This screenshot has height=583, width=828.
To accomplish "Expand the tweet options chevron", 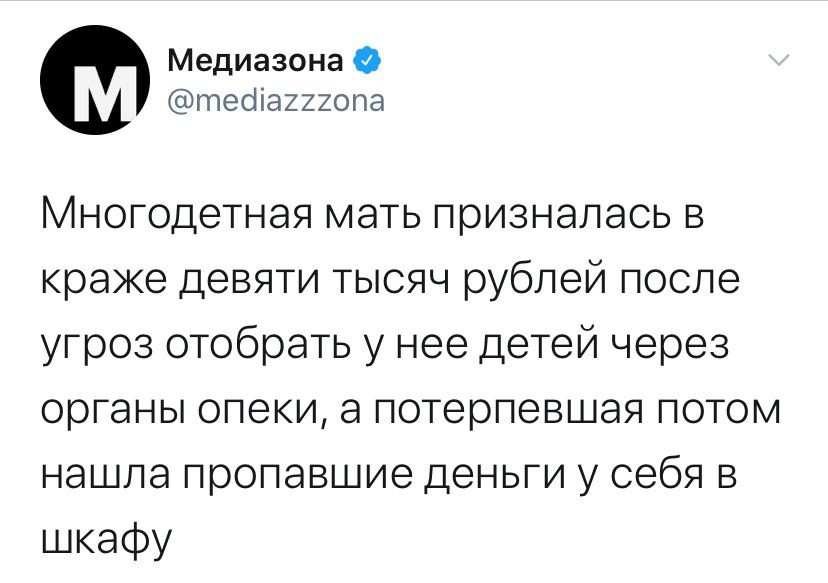I will tap(779, 60).
